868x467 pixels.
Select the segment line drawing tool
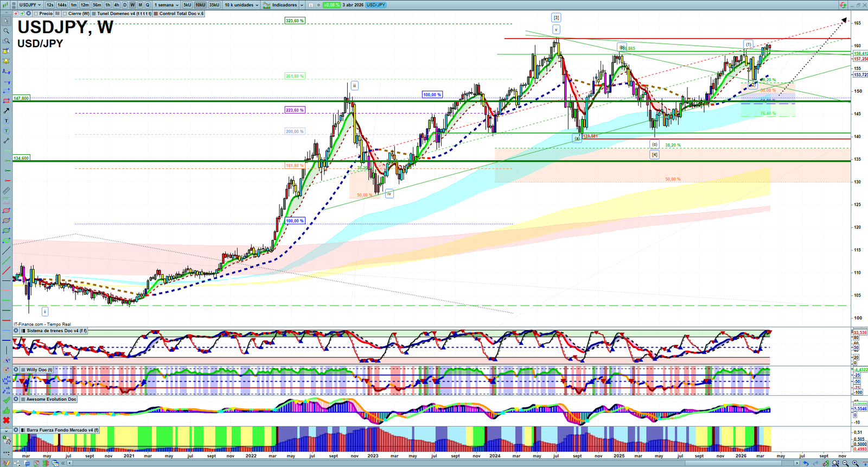coord(6,141)
